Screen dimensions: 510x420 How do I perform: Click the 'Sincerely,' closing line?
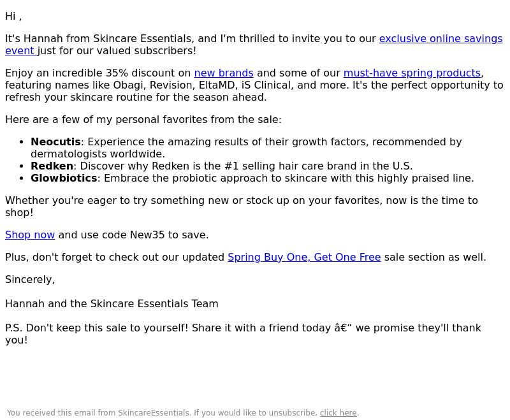(x=30, y=280)
